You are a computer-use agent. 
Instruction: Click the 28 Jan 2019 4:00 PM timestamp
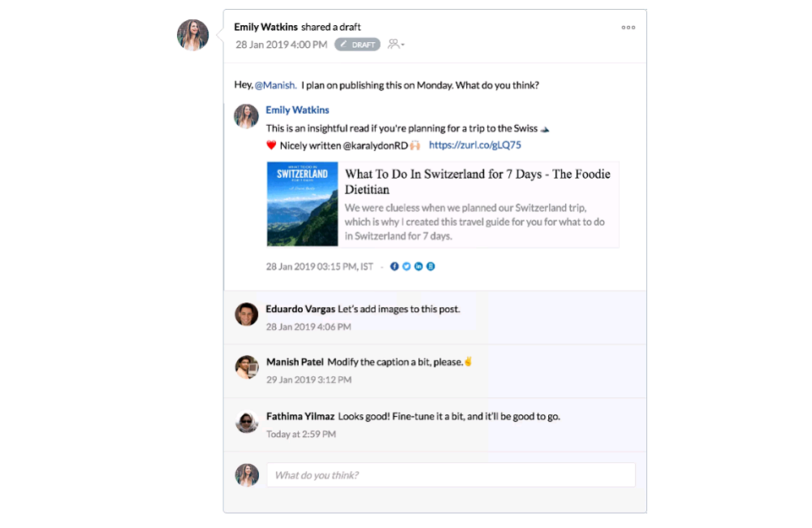click(281, 45)
